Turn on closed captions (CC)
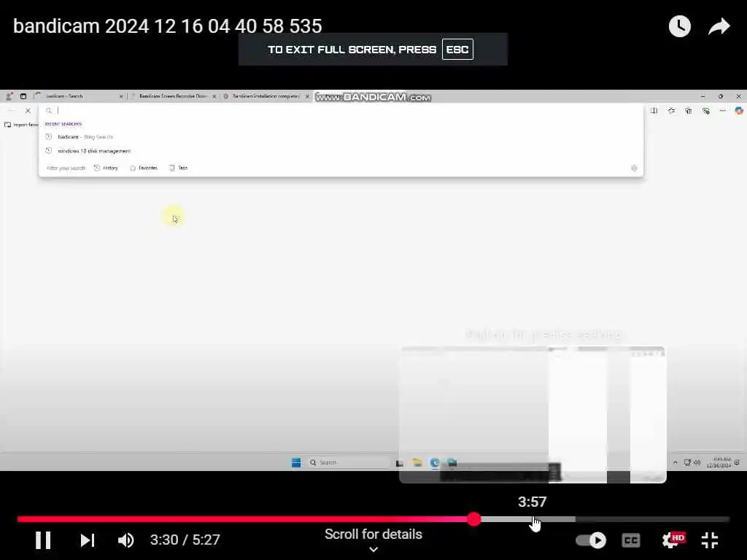Image resolution: width=747 pixels, height=560 pixels. click(x=631, y=540)
